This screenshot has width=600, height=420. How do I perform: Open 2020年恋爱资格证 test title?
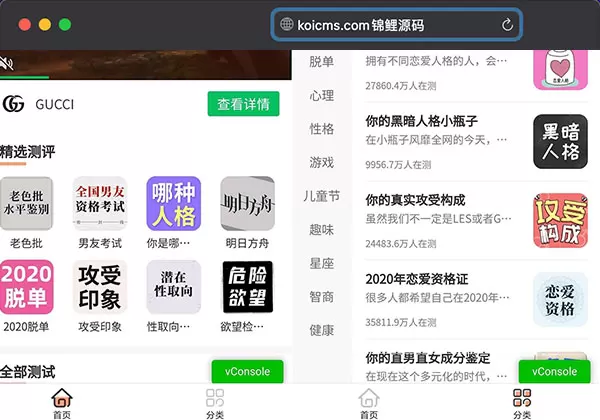417,279
